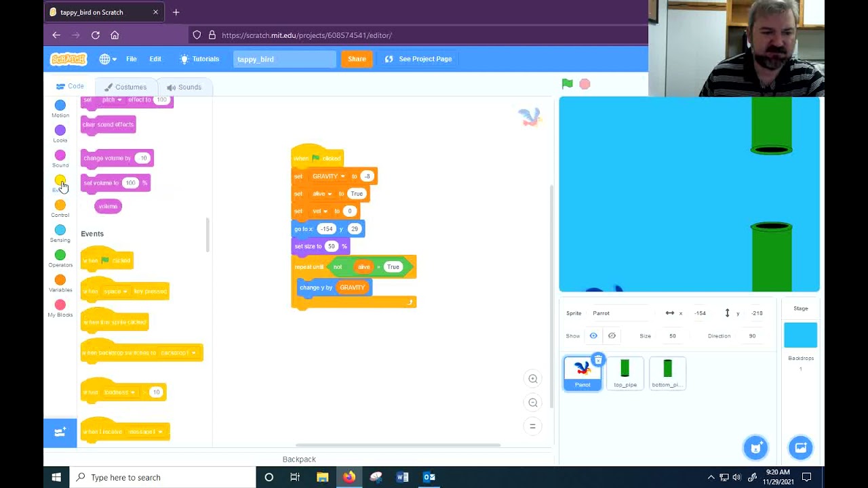
Task: Zoom in on the code workspace
Action: pyautogui.click(x=533, y=379)
